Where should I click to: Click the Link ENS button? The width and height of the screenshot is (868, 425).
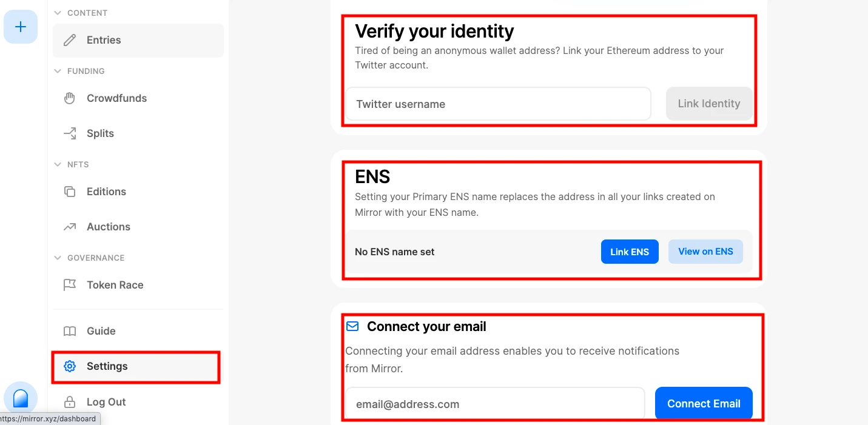click(630, 252)
